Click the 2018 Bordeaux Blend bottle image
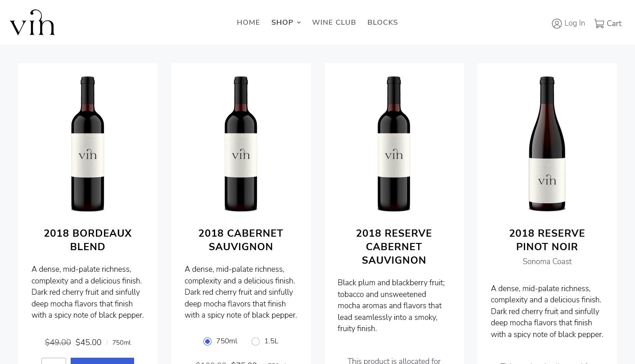The image size is (635, 364). click(x=88, y=144)
